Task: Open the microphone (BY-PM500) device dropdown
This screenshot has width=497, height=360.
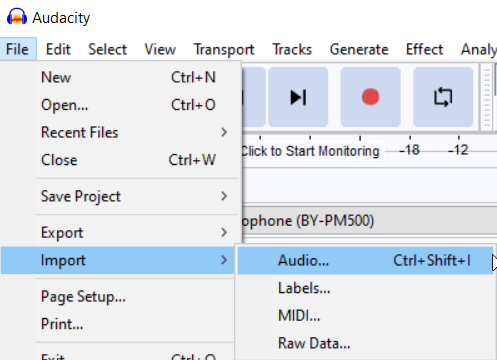Action: (369, 221)
